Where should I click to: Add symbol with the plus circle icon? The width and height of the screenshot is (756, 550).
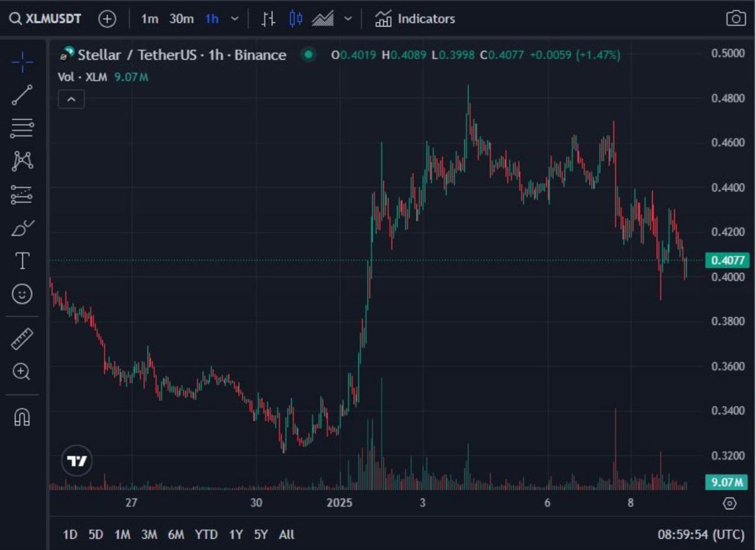point(107,19)
